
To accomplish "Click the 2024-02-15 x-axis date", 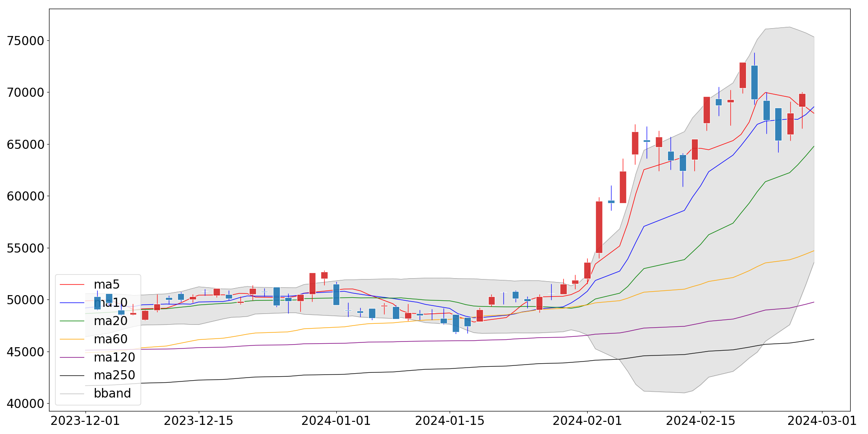I will [700, 421].
